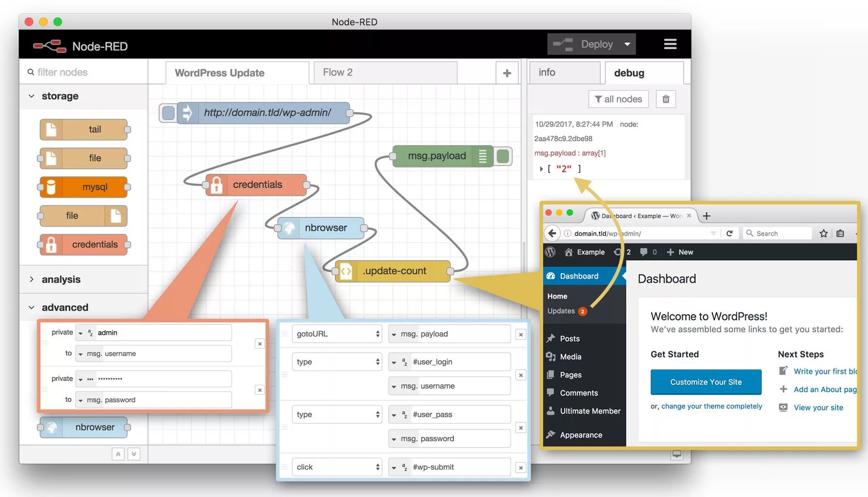This screenshot has height=497, width=868.
Task: Select the tail node in palette
Action: point(83,130)
